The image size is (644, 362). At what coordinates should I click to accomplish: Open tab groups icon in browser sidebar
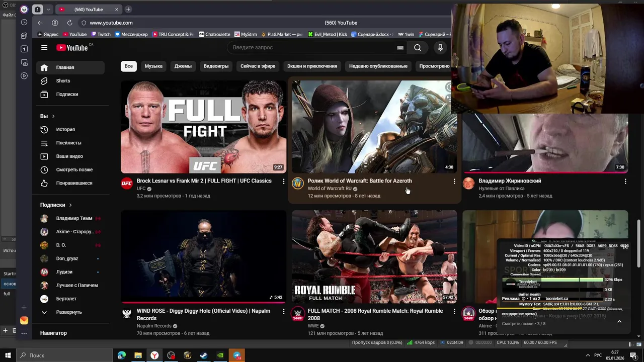tap(24, 36)
